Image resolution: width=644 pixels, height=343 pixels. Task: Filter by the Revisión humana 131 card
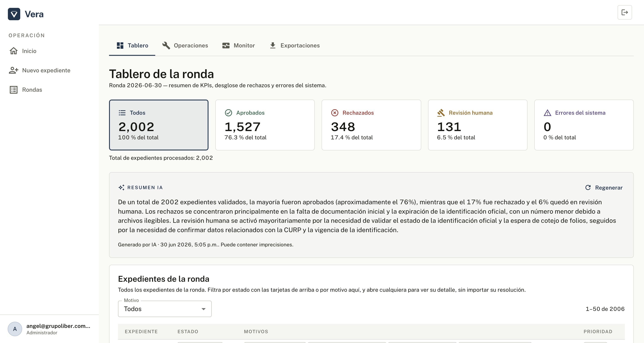click(477, 125)
